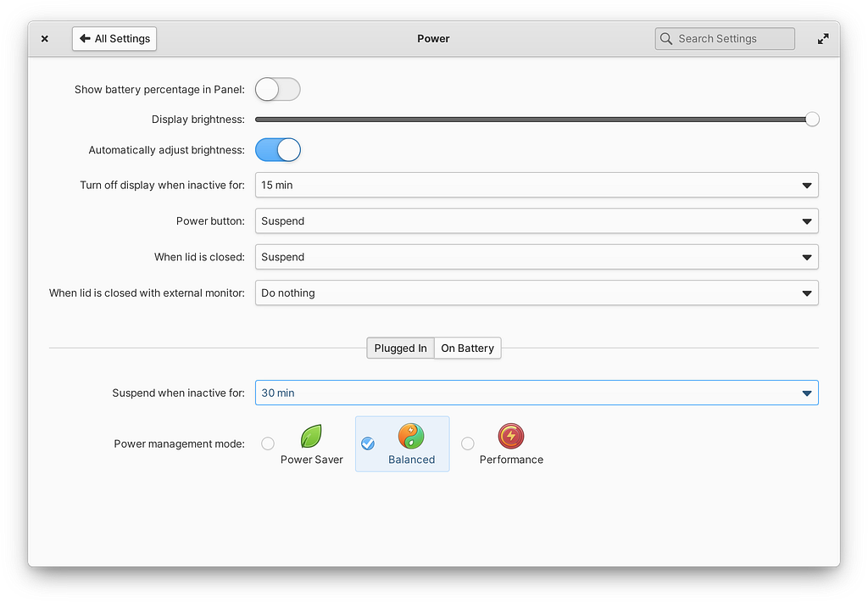Disable Automatically adjust brightness switch
Screen dimensions: 868x602
point(278,150)
